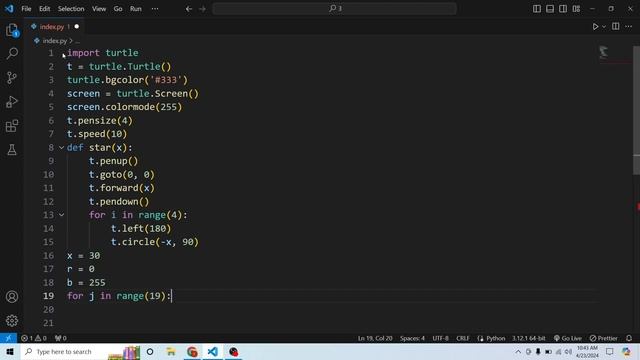This screenshot has height=360, width=640.
Task: Open ports forwarded status item
Action: [60, 338]
